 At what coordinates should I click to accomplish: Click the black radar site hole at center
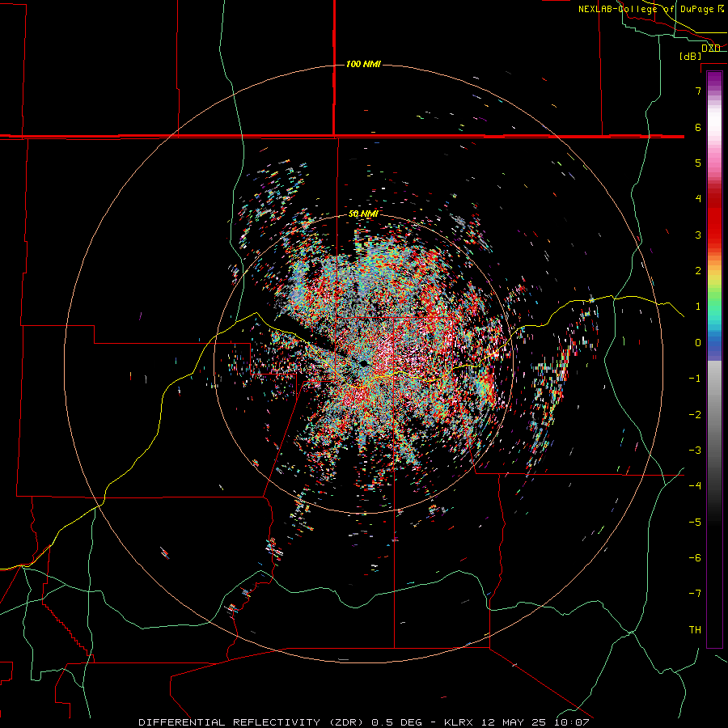tap(363, 363)
